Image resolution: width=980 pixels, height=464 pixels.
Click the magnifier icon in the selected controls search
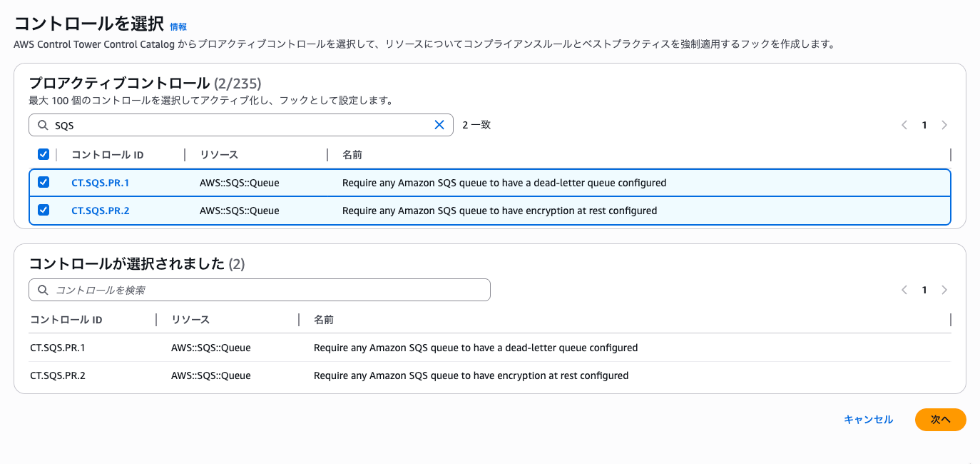tap(43, 290)
